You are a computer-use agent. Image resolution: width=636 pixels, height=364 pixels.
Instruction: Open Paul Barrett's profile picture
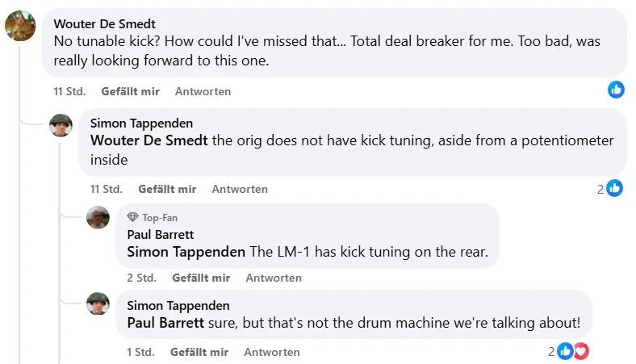tap(98, 217)
